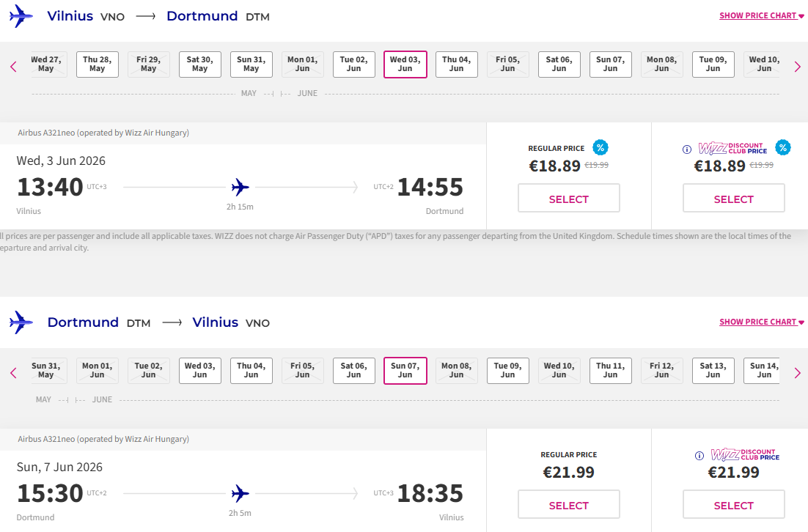This screenshot has width=808, height=532.
Task: Choose Tue 02 Jun outbound date
Action: 354,64
